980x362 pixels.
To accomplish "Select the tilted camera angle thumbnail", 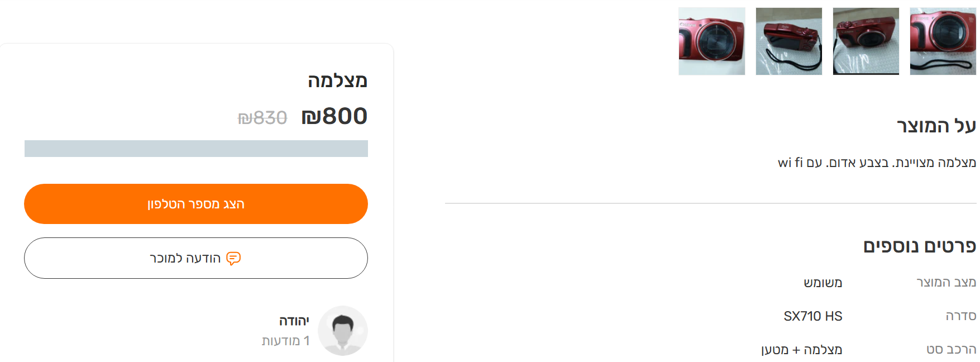I will click(x=865, y=41).
